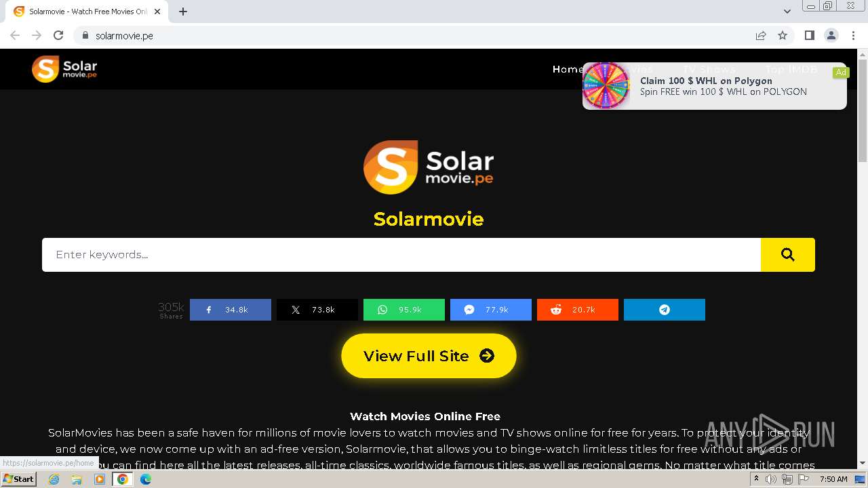Open the Home navigation link
Image resolution: width=868 pixels, height=488 pixels.
568,69
